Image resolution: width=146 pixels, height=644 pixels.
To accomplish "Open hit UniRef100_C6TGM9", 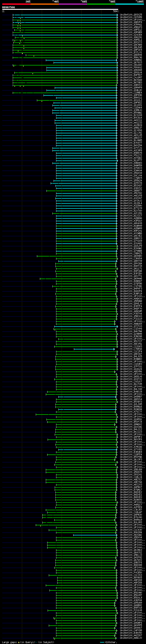I will pyautogui.click(x=131, y=17).
